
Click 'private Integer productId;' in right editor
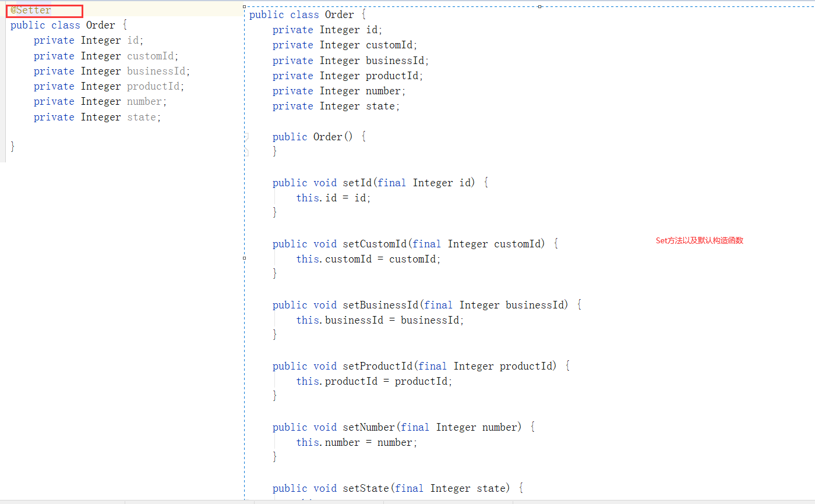348,76
